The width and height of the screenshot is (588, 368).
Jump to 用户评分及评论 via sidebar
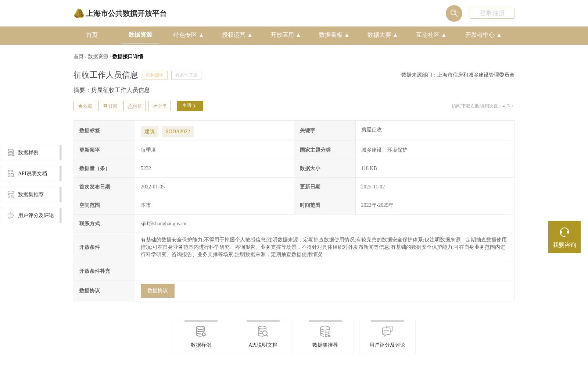31,215
